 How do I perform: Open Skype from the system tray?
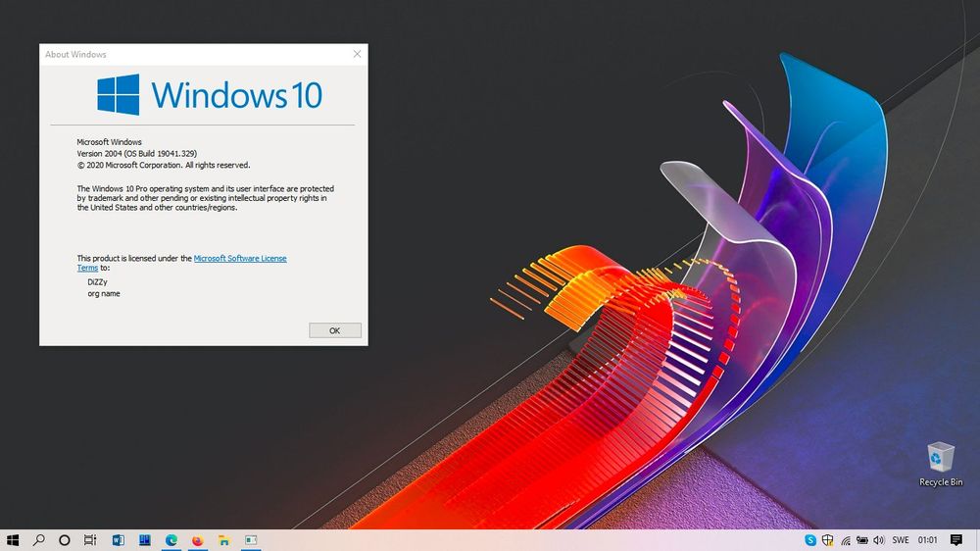810,540
